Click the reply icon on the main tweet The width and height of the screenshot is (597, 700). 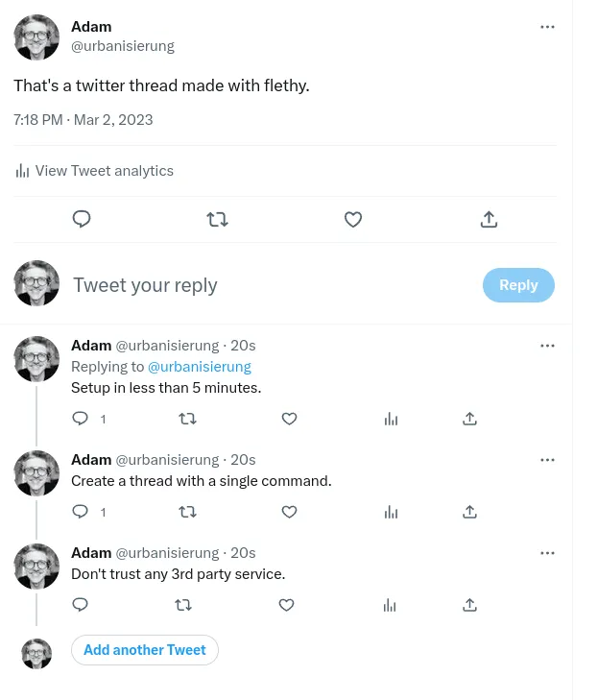point(82,220)
